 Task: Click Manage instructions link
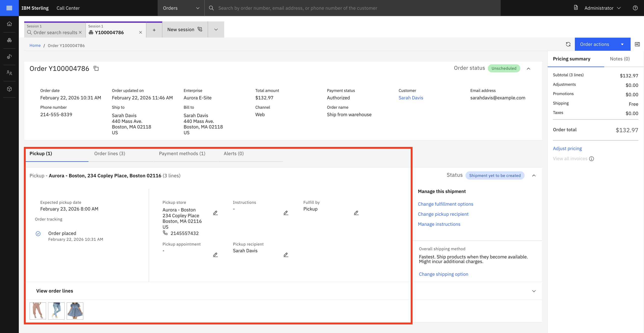coord(439,224)
